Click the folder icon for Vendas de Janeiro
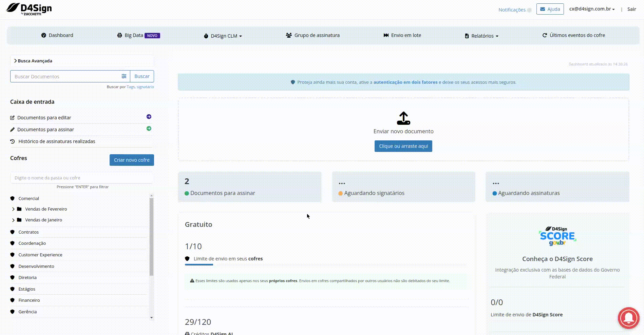The width and height of the screenshot is (644, 335). coord(19,220)
